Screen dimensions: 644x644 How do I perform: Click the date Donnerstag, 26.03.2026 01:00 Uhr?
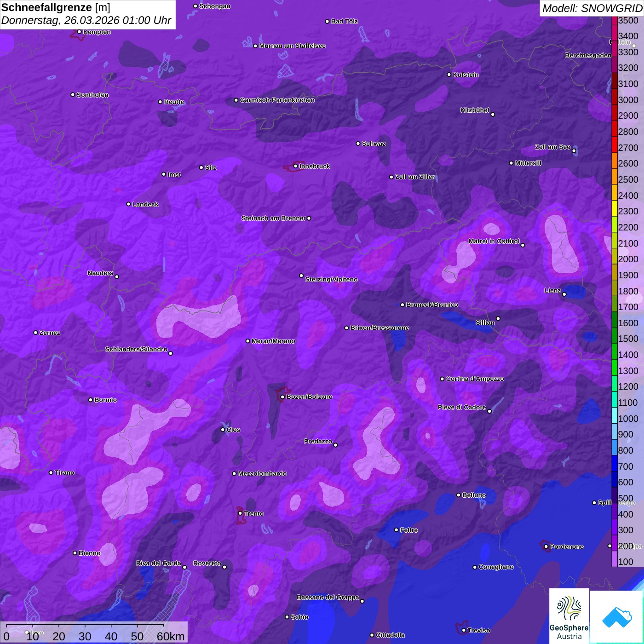coord(86,21)
